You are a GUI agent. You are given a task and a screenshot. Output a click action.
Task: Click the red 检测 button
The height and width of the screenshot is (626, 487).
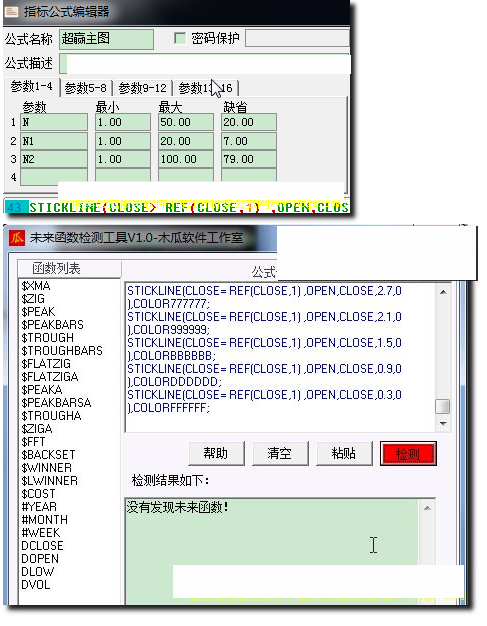[408, 454]
